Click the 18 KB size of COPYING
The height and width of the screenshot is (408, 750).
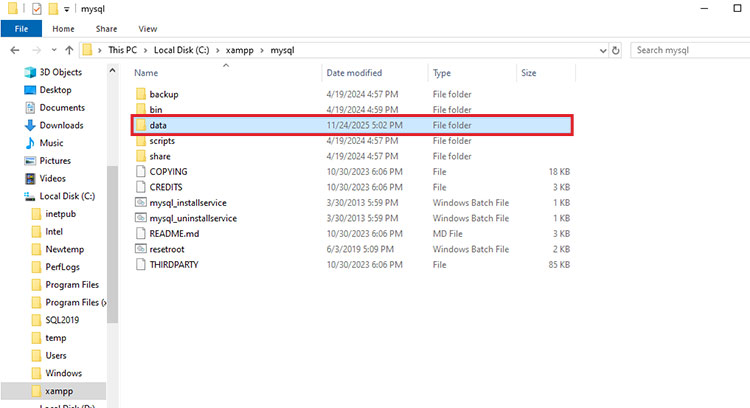click(559, 171)
